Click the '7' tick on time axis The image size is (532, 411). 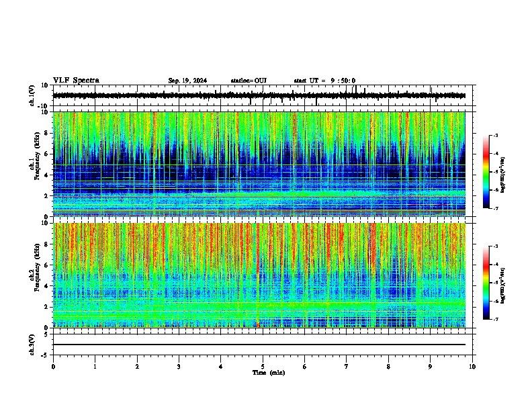click(x=347, y=367)
